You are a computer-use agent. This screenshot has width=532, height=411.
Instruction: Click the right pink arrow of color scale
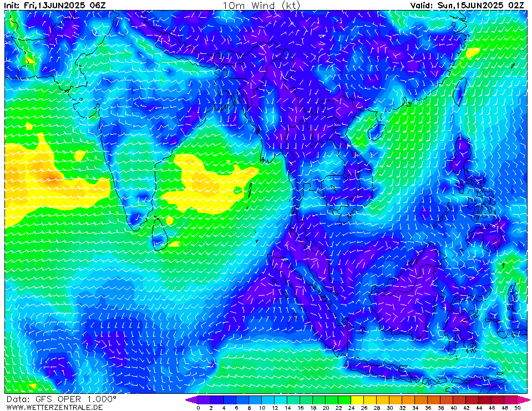click(x=523, y=400)
